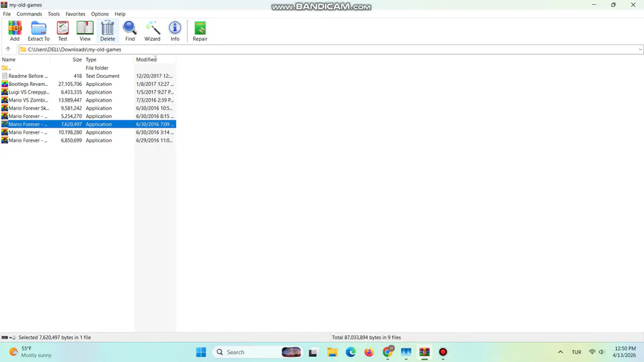Click the Readme Before text document icon

point(4,76)
